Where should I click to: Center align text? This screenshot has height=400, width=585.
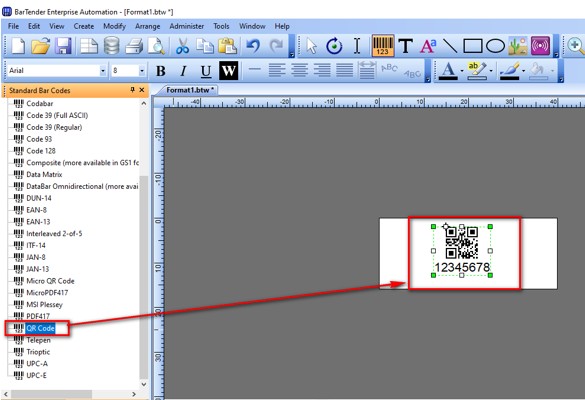click(299, 71)
